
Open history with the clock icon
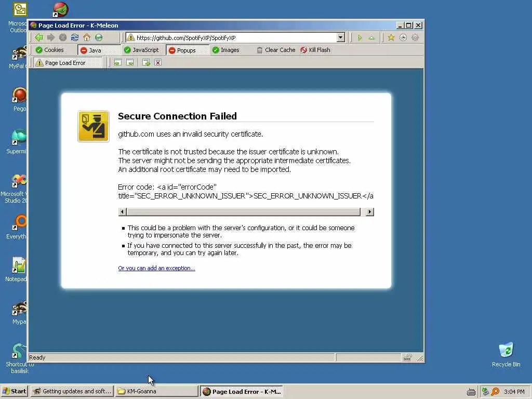coord(403,37)
